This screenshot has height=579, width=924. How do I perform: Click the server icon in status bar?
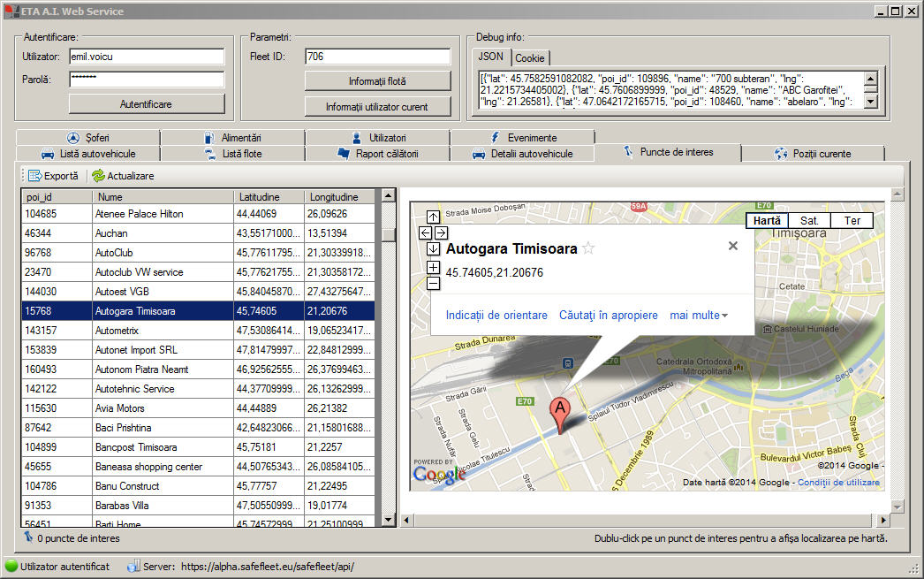pos(133,566)
